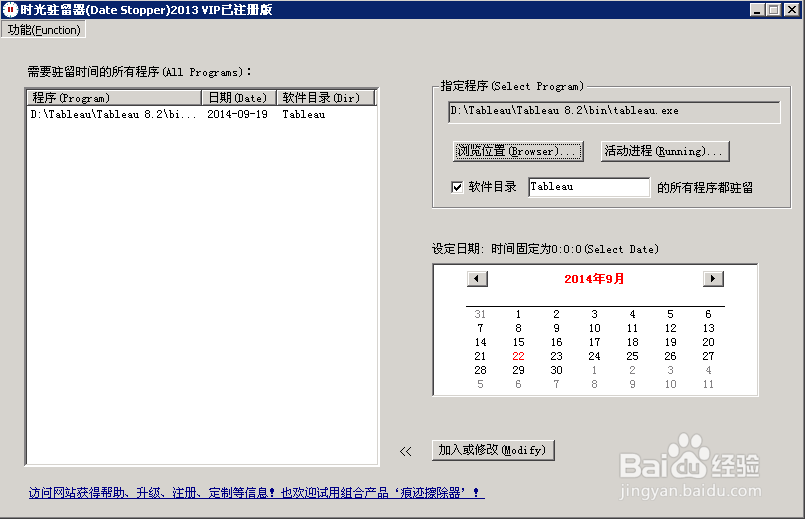The height and width of the screenshot is (519, 807).
Task: Select day 24 in the calendar
Action: [594, 356]
